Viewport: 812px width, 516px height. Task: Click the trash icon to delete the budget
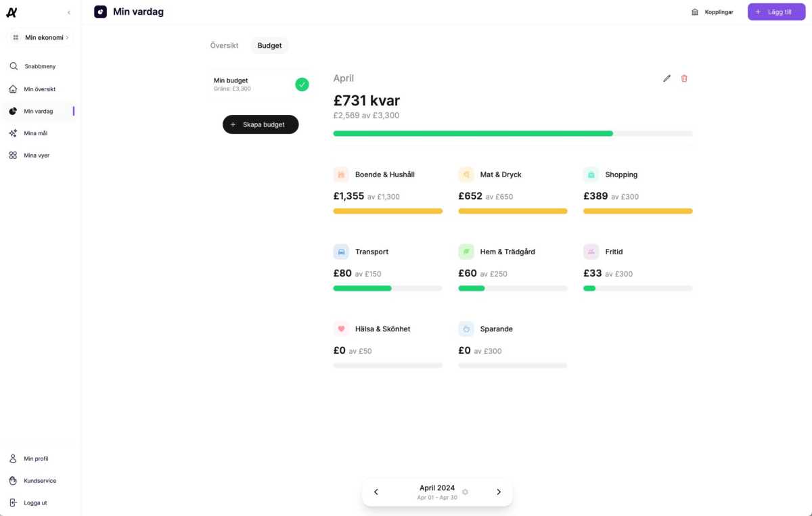coord(684,78)
